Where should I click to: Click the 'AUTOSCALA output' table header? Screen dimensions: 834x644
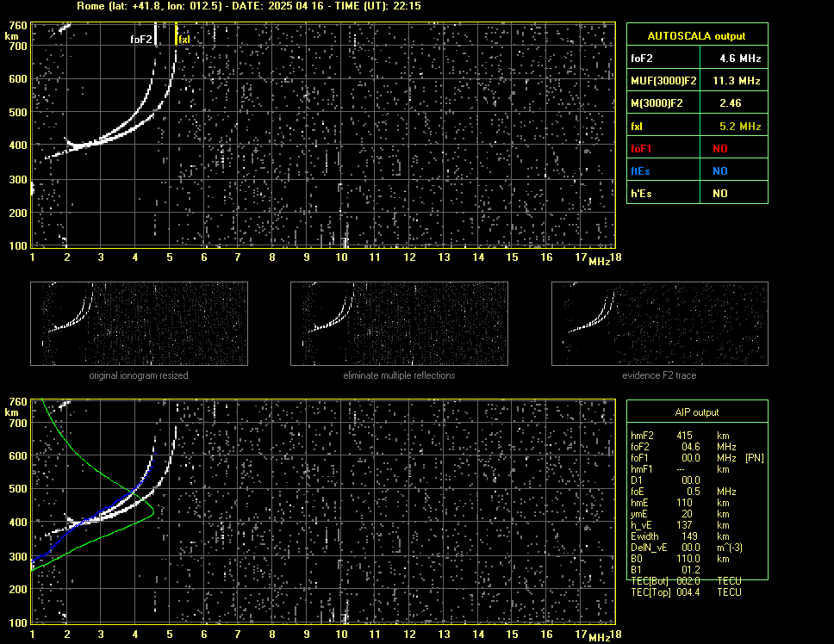(x=697, y=36)
